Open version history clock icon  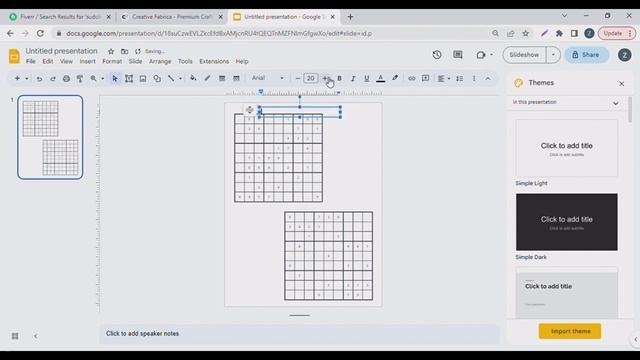[437, 55]
